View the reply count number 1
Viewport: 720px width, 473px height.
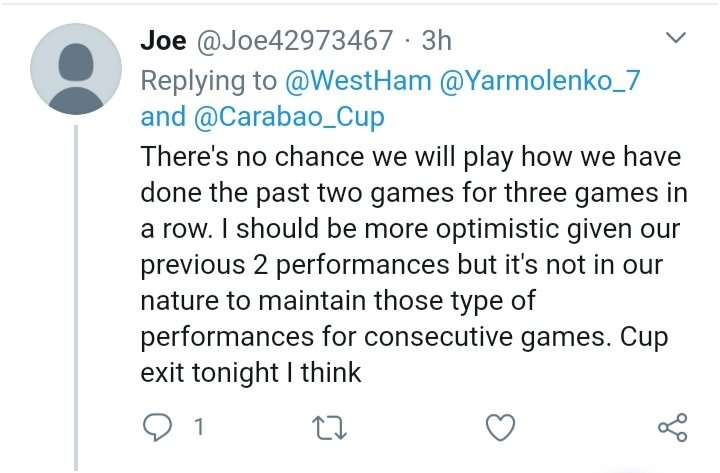click(x=199, y=427)
